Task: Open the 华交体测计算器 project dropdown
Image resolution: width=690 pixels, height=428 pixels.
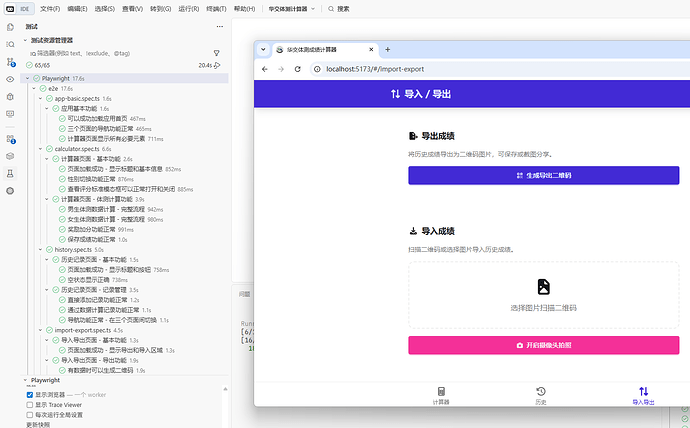Action: (292, 9)
